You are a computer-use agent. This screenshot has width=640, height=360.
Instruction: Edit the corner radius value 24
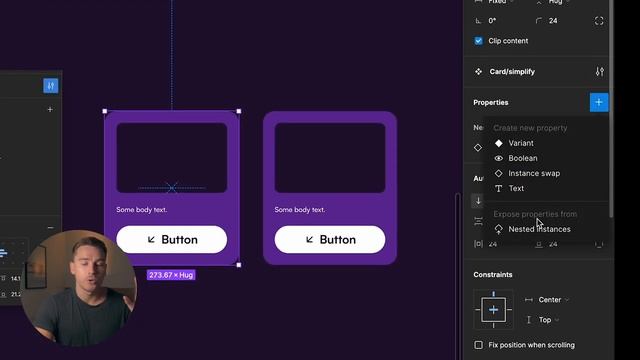553,21
